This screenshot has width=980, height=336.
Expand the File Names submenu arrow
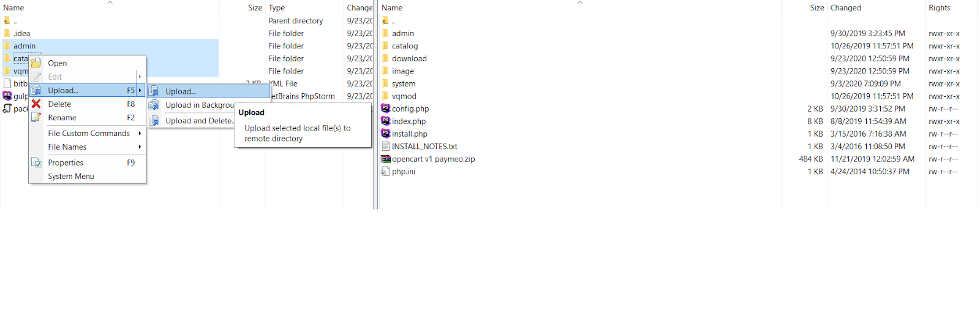click(x=140, y=147)
